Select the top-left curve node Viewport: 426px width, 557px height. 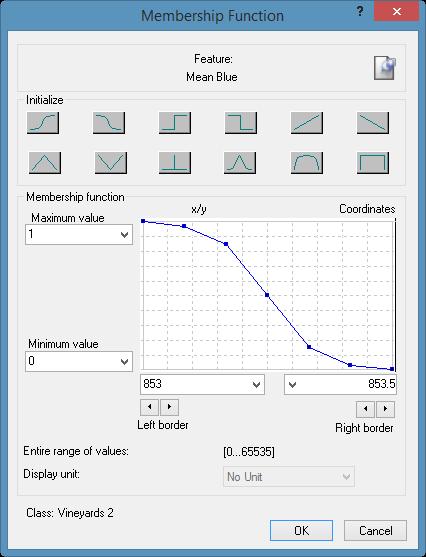(x=143, y=221)
